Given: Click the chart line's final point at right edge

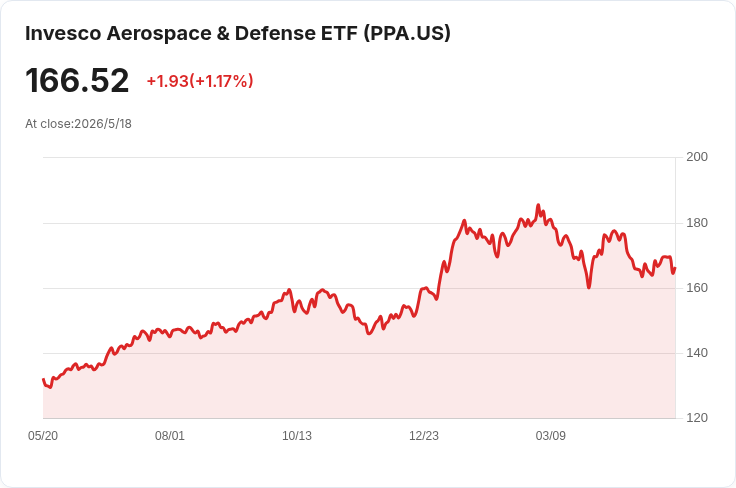Looking at the screenshot, I should click(675, 268).
